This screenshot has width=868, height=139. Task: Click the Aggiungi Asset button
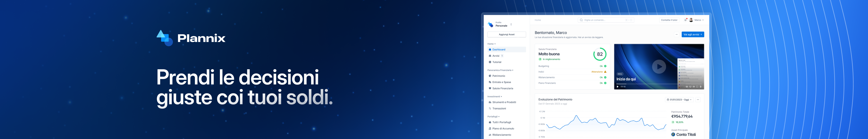click(506, 35)
